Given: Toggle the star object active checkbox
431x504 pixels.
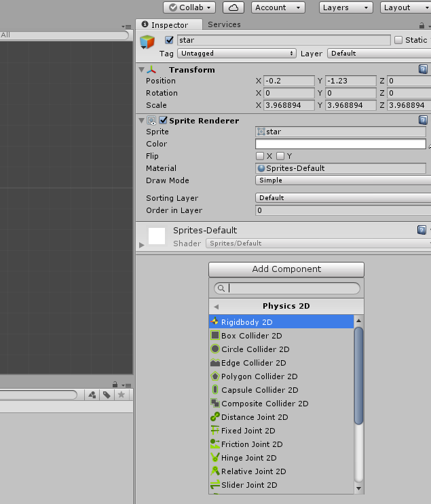Looking at the screenshot, I should 169,40.
